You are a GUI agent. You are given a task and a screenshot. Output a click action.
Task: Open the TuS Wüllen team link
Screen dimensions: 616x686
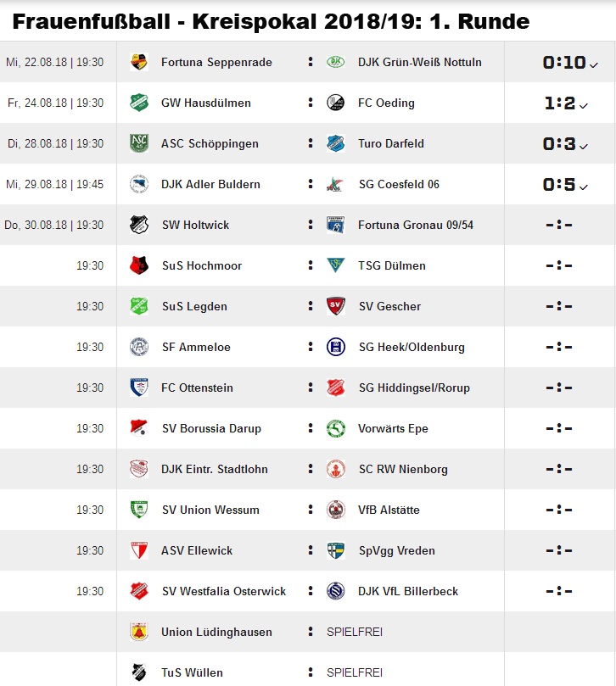click(192, 672)
